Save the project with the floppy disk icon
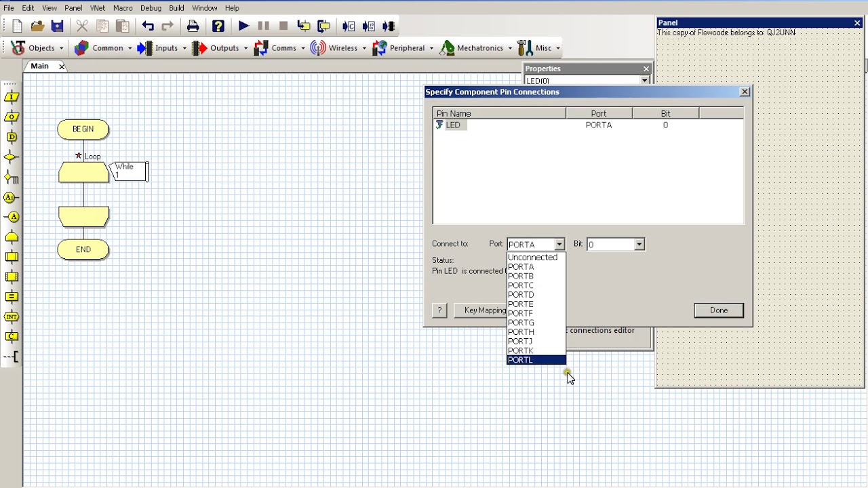 click(57, 26)
